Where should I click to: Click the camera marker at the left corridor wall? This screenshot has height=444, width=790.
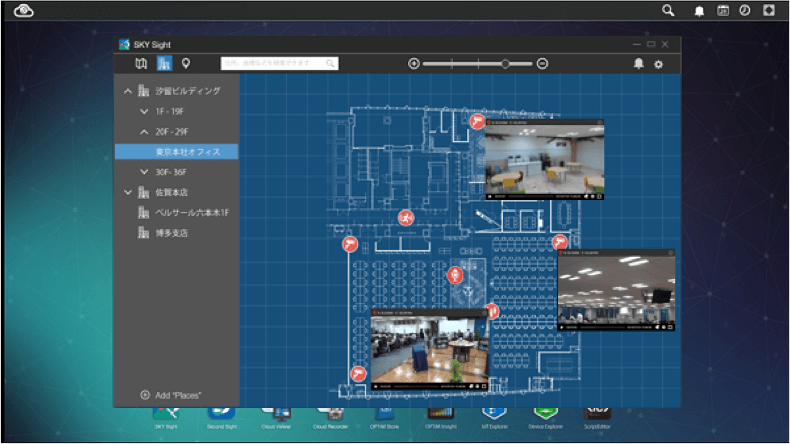tap(350, 244)
